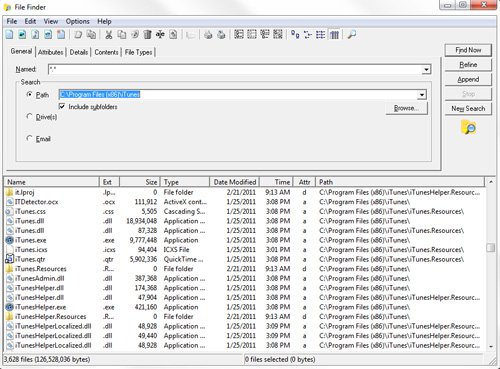
Task: Select the ITDetector.ocx file row
Action: tap(245, 202)
